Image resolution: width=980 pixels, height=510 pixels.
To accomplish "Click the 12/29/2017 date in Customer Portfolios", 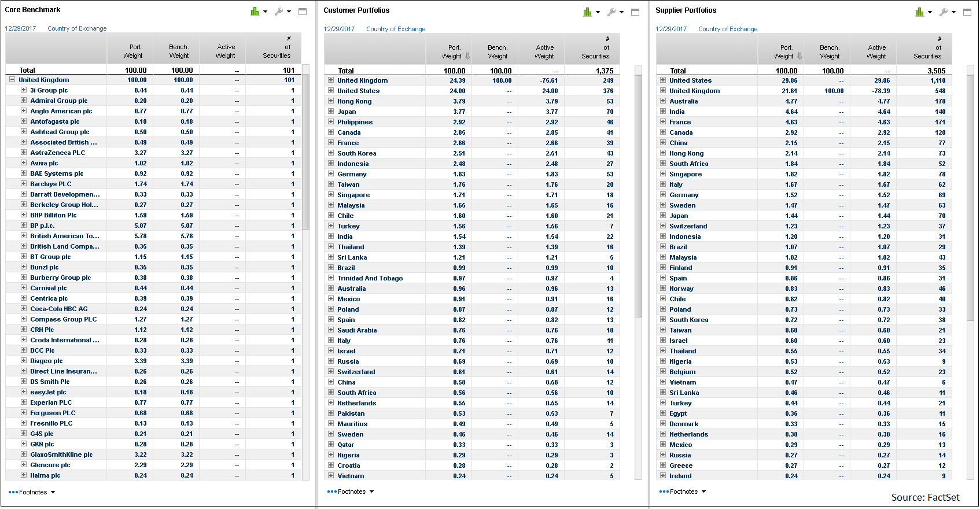I will [x=339, y=29].
